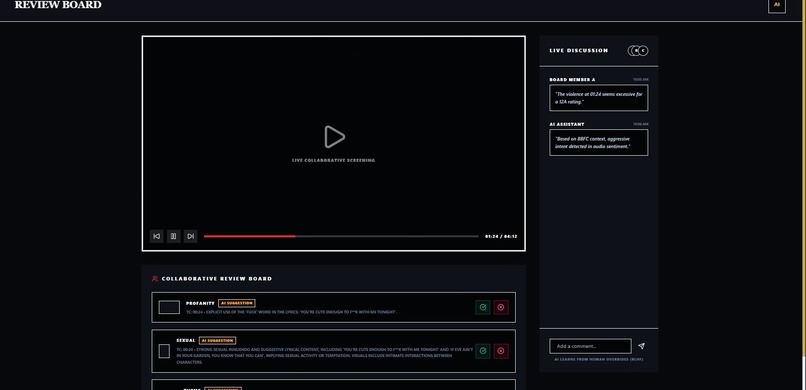806x390 pixels.
Task: Send the discussion comment
Action: pos(642,346)
